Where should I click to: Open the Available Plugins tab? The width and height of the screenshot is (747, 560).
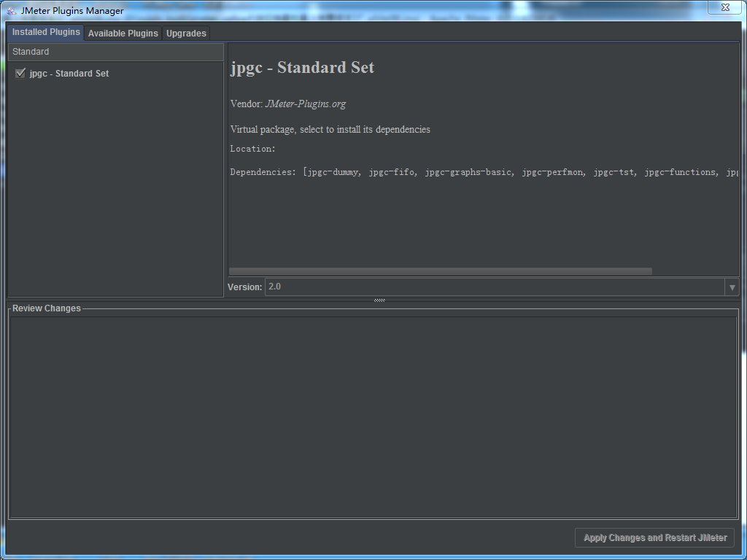tap(123, 34)
